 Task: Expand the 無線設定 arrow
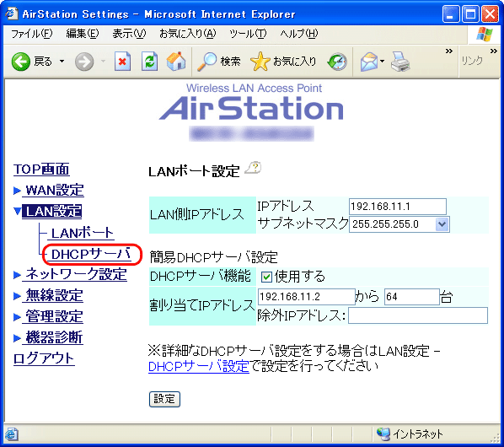pos(17,296)
